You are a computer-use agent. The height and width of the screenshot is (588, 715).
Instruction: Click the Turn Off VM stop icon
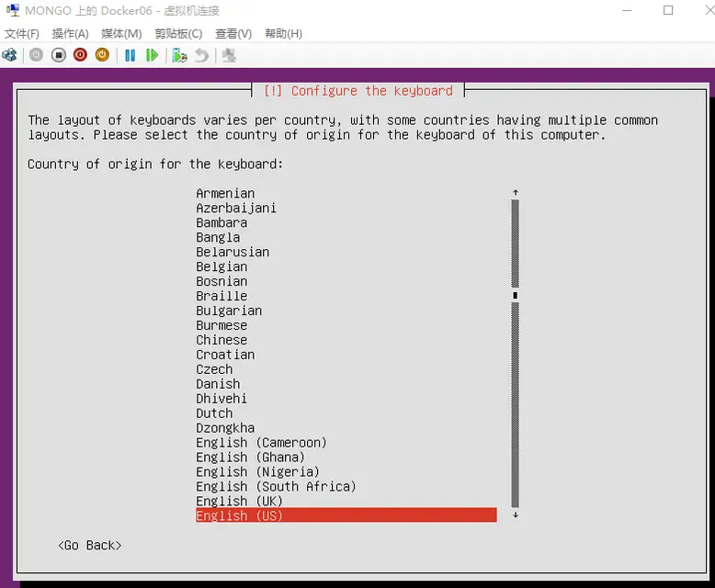click(59, 55)
